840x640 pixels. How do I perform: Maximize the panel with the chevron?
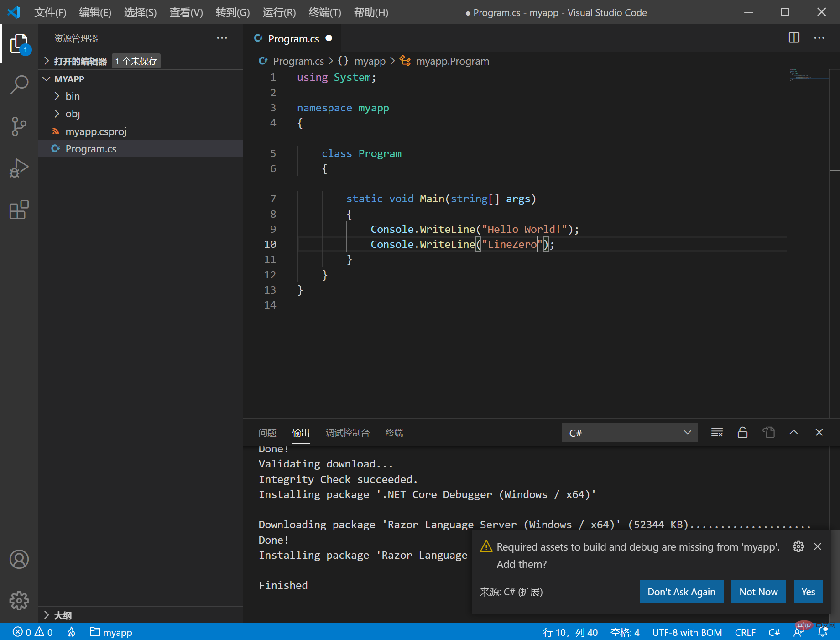pyautogui.click(x=794, y=432)
